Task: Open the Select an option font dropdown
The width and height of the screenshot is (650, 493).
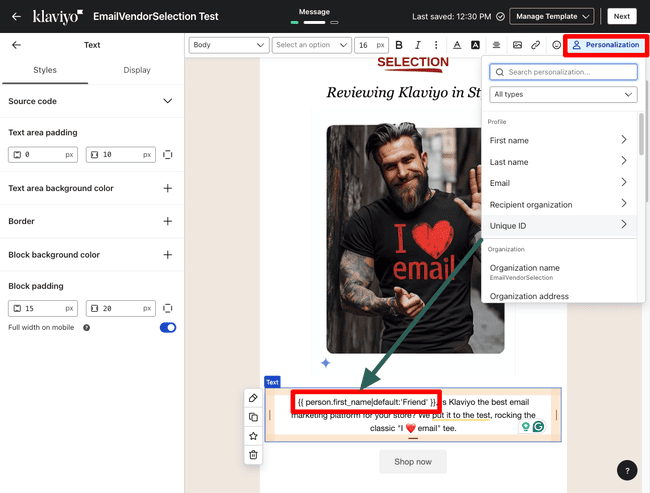Action: tap(311, 45)
